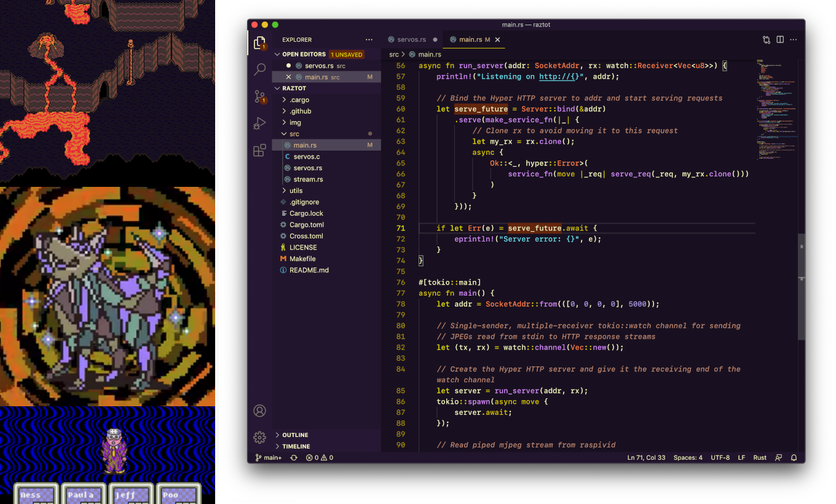Collapse the Open Editors section
Image resolution: width=836 pixels, height=504 pixels.
(x=277, y=54)
